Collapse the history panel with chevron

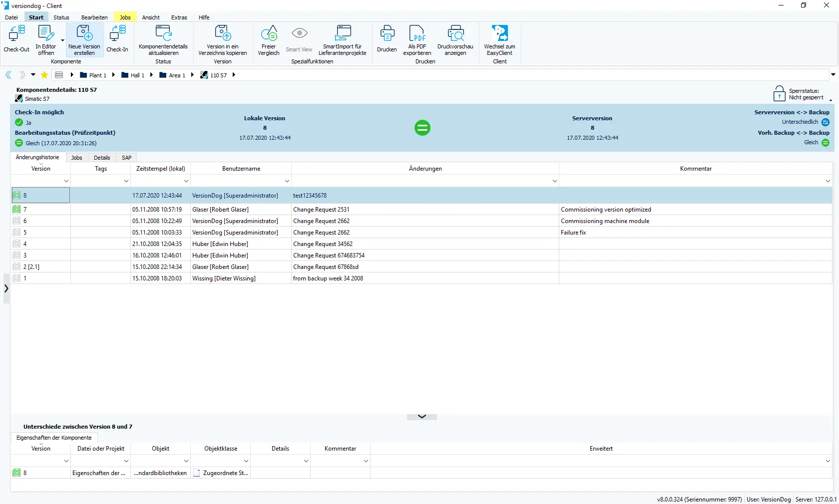pos(422,417)
